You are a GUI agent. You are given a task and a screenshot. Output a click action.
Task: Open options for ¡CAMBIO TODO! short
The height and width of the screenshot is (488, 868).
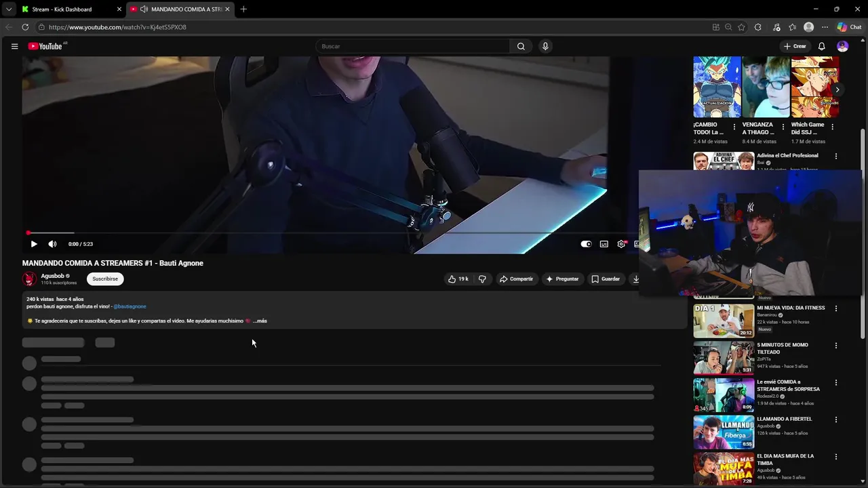click(734, 127)
